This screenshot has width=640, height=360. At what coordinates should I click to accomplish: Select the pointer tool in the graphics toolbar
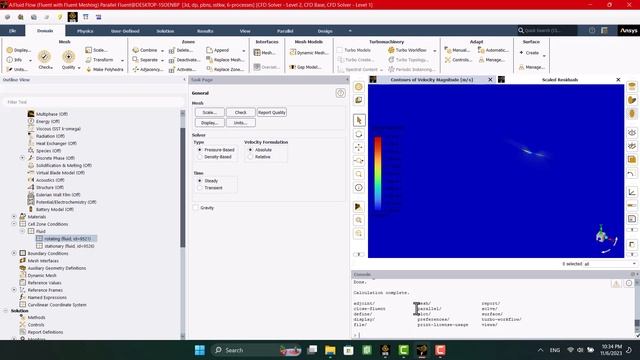point(359,120)
